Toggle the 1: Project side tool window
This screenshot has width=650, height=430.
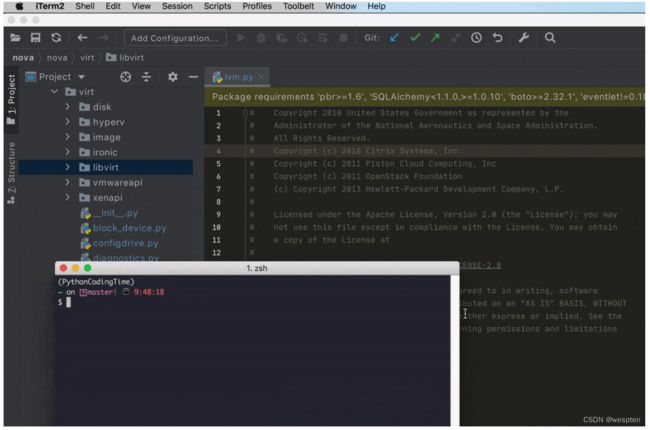click(x=11, y=99)
